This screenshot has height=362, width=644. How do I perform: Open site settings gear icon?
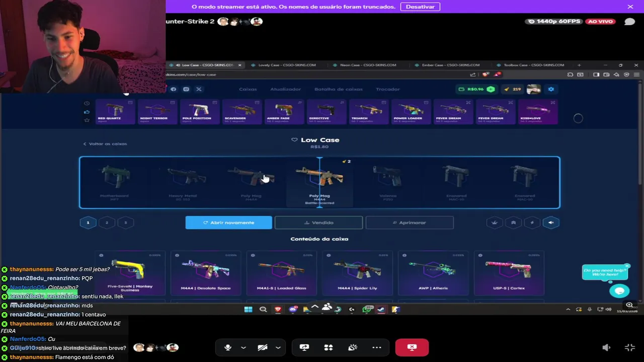551,89
